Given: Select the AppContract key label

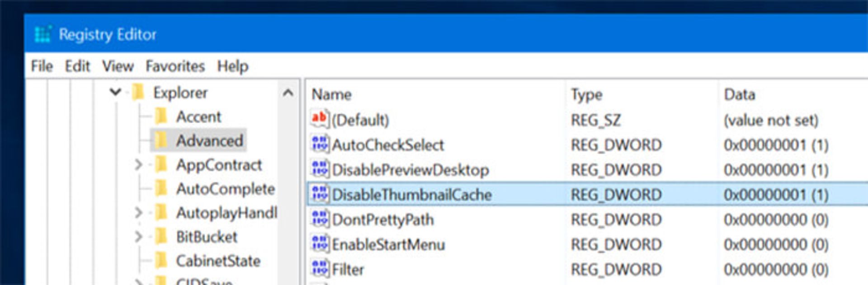Looking at the screenshot, I should tap(219, 165).
